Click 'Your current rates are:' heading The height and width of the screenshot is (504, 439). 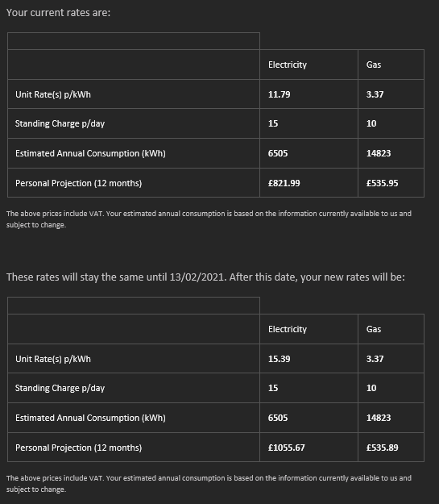point(59,13)
